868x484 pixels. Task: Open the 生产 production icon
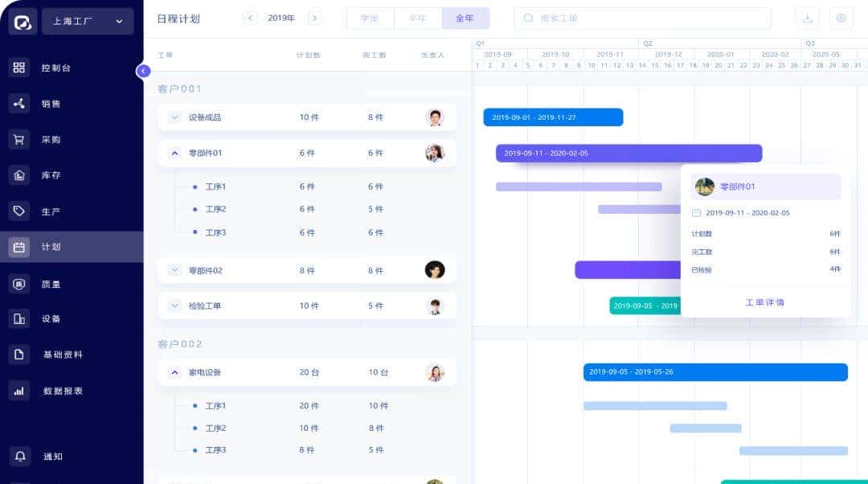18,211
